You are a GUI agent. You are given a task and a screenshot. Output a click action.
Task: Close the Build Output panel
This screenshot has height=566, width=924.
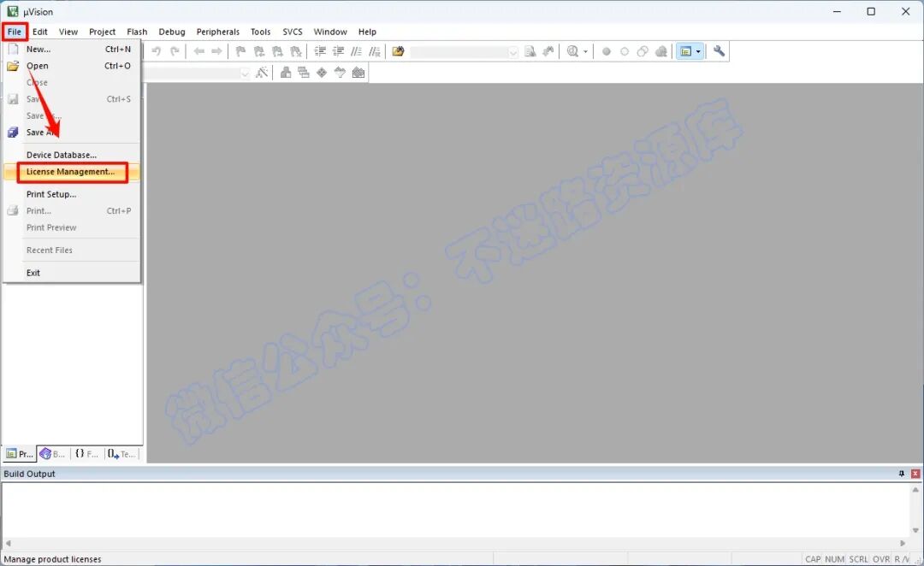pyautogui.click(x=915, y=474)
